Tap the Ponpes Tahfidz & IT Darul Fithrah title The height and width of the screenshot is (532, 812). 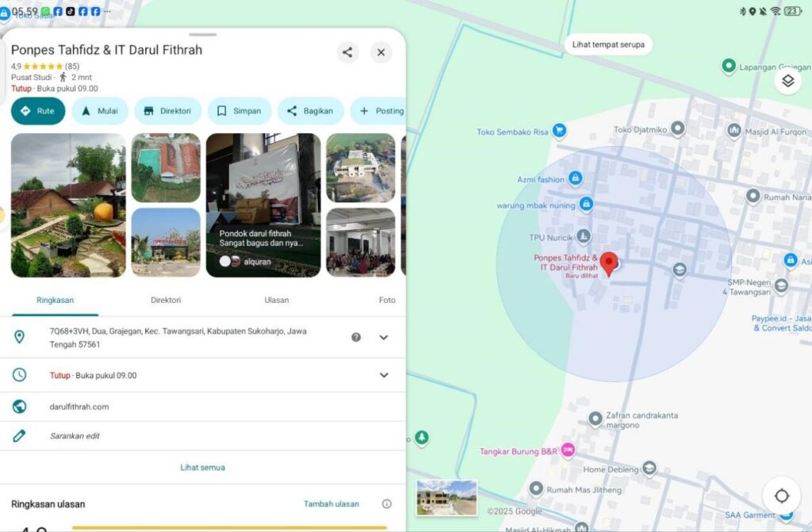(x=107, y=50)
